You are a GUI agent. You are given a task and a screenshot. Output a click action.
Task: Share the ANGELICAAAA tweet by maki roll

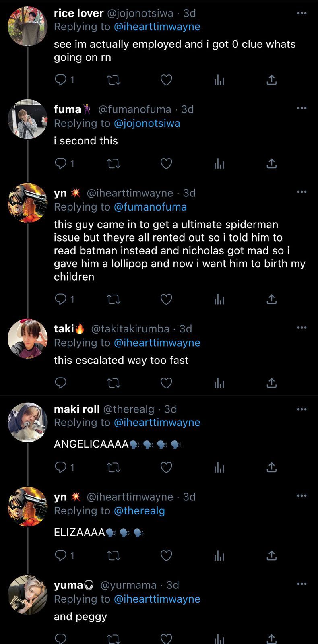tap(272, 467)
